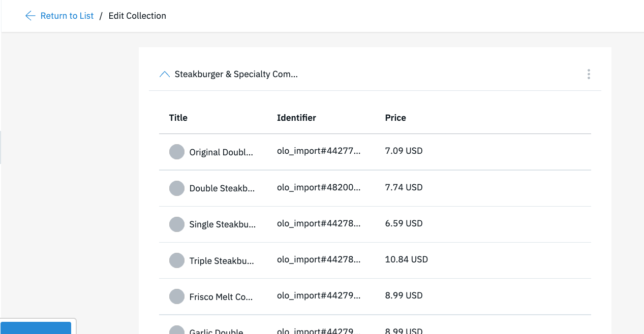This screenshot has width=644, height=334.
Task: Click the Title column header
Action: pyautogui.click(x=178, y=118)
